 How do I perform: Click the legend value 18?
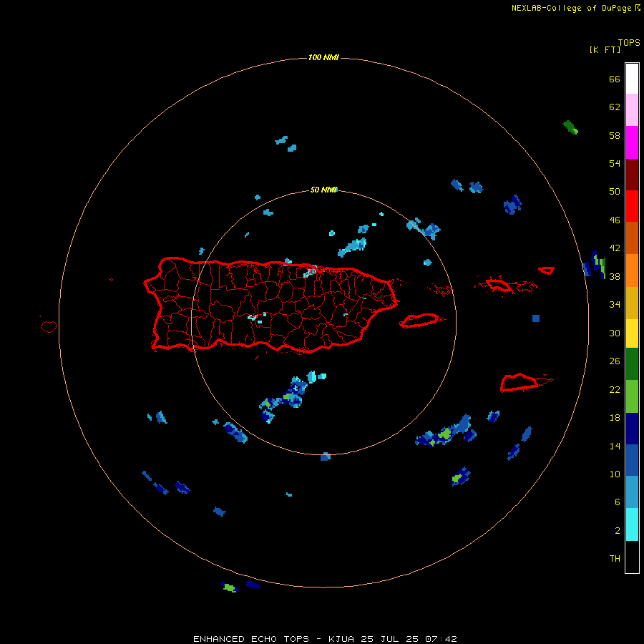(615, 418)
